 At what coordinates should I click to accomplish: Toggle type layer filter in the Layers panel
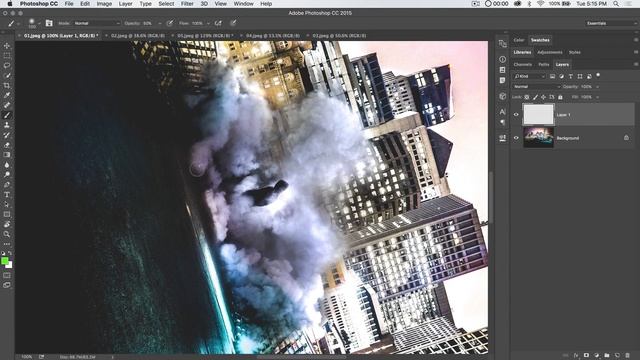(x=571, y=76)
